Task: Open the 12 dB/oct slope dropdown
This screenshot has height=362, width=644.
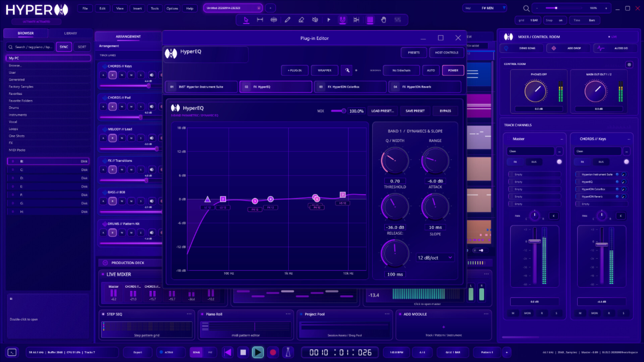Action: click(x=435, y=258)
